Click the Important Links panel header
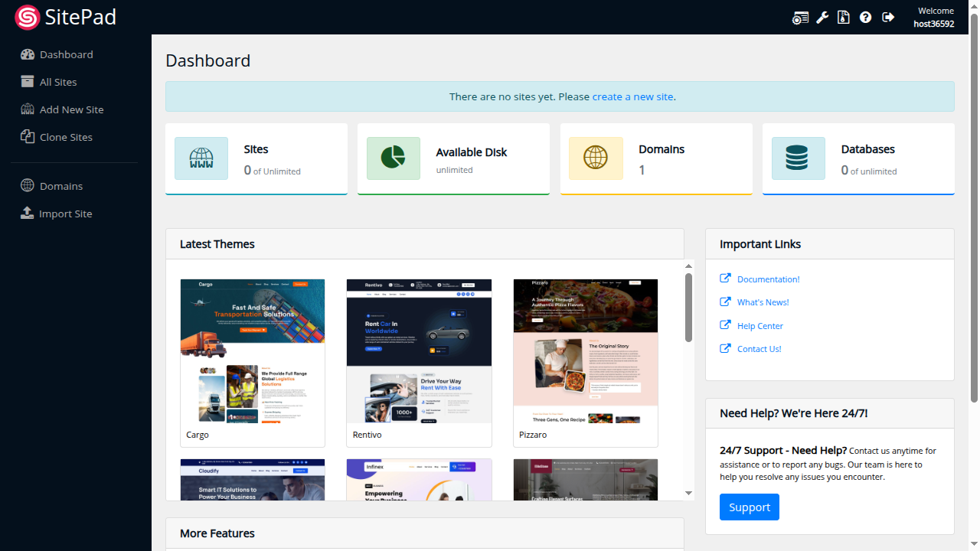This screenshot has width=980, height=551. pyautogui.click(x=830, y=244)
